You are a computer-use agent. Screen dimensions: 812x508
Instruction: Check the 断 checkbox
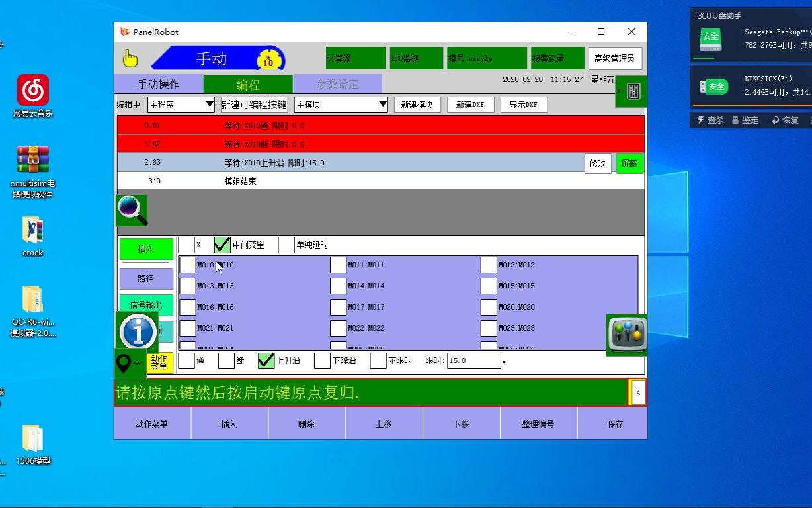click(x=226, y=360)
